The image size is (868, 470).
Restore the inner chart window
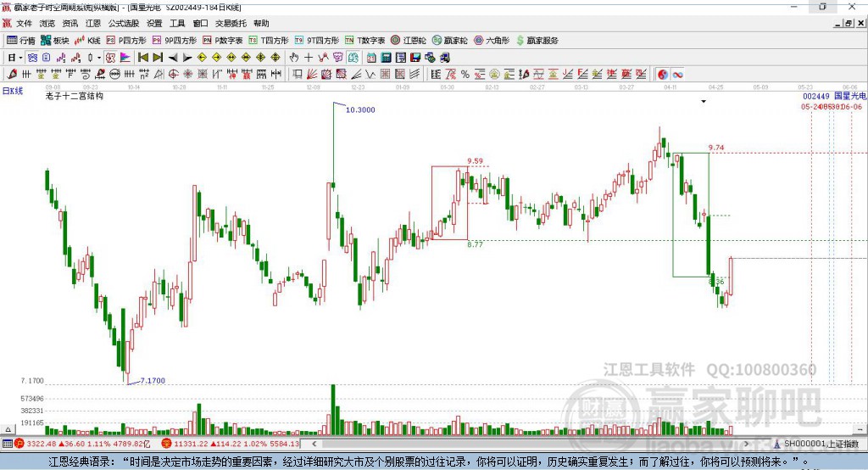point(848,23)
